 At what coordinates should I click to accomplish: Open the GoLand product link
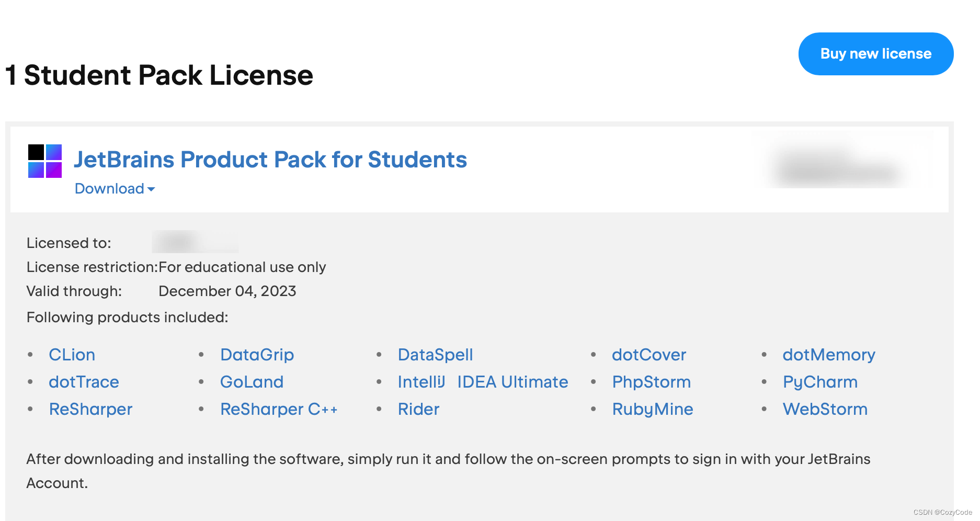[x=252, y=382]
